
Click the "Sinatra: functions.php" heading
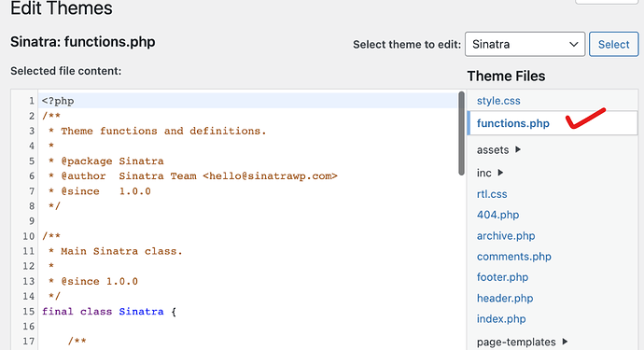point(82,42)
